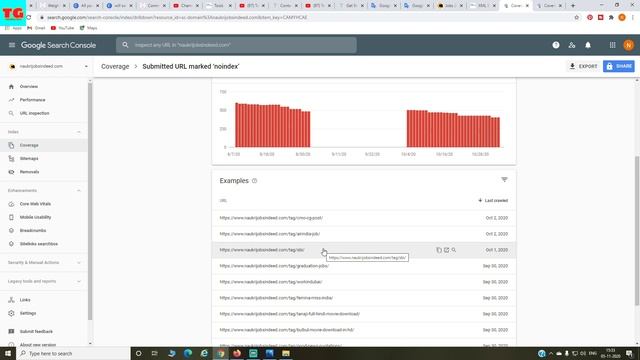This screenshot has width=640, height=360.
Task: Open the Google account avatar
Action: (x=629, y=45)
